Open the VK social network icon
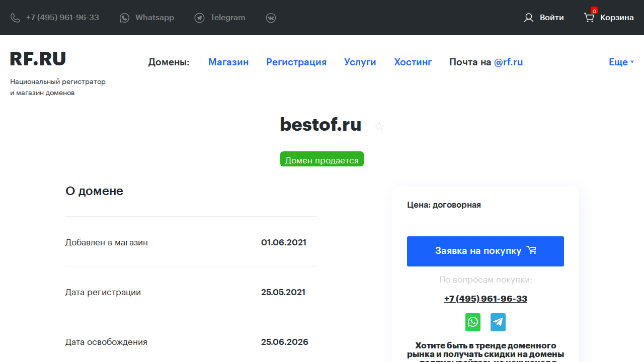 click(271, 18)
